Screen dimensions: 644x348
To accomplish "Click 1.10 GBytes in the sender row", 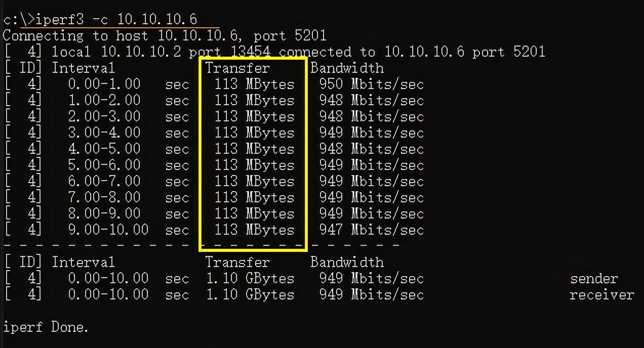I will coord(250,279).
